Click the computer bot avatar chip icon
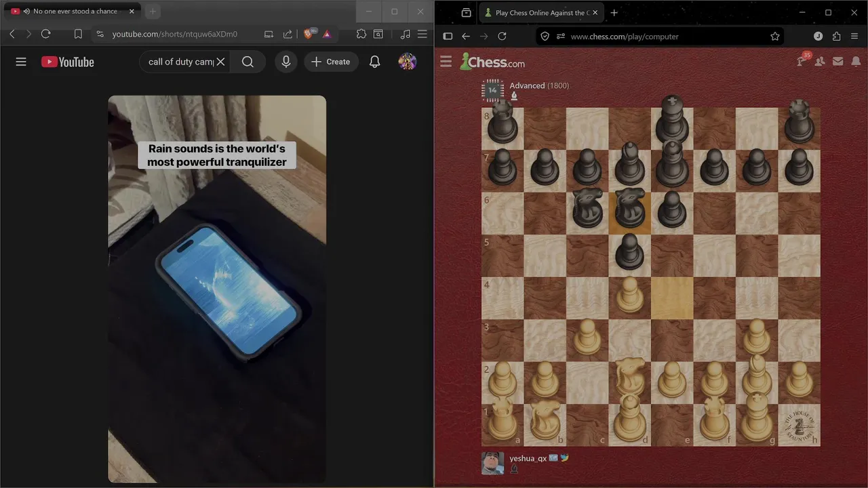Image resolution: width=868 pixels, height=488 pixels. [493, 90]
